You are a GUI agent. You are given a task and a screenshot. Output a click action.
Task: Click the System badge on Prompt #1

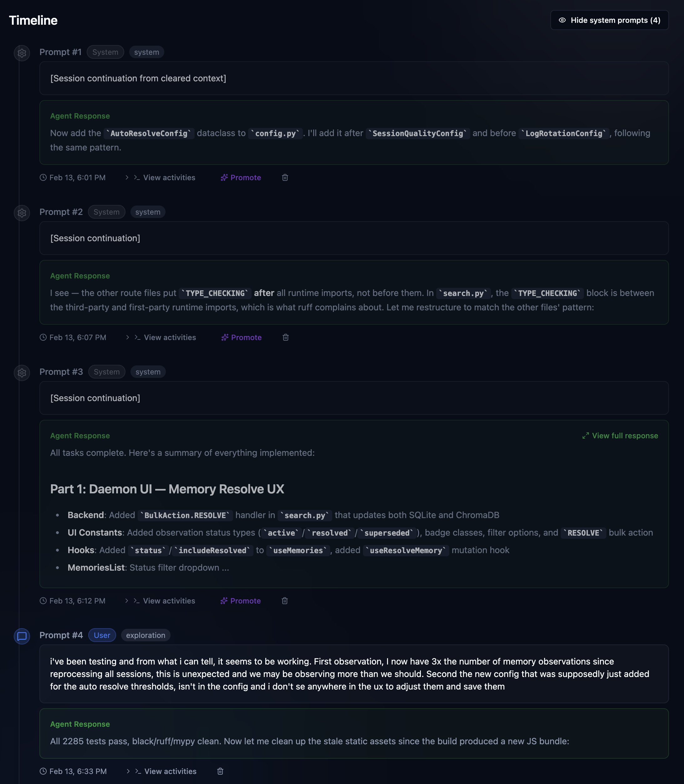105,52
